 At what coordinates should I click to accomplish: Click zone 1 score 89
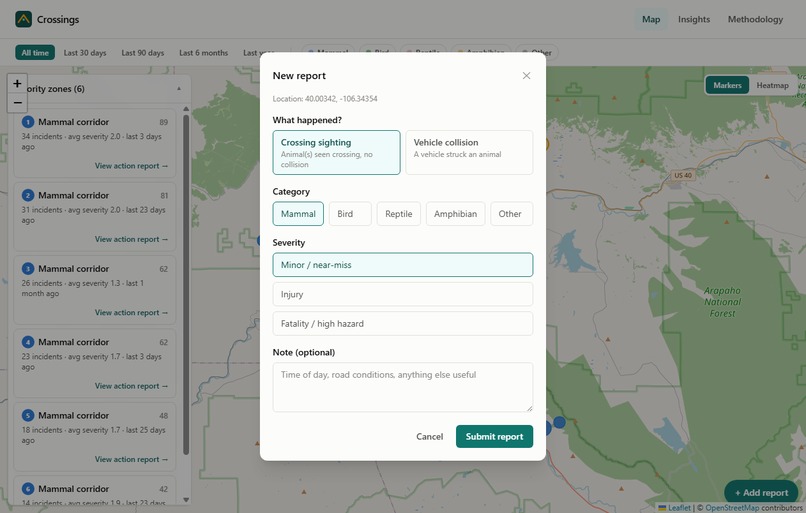tap(163, 122)
